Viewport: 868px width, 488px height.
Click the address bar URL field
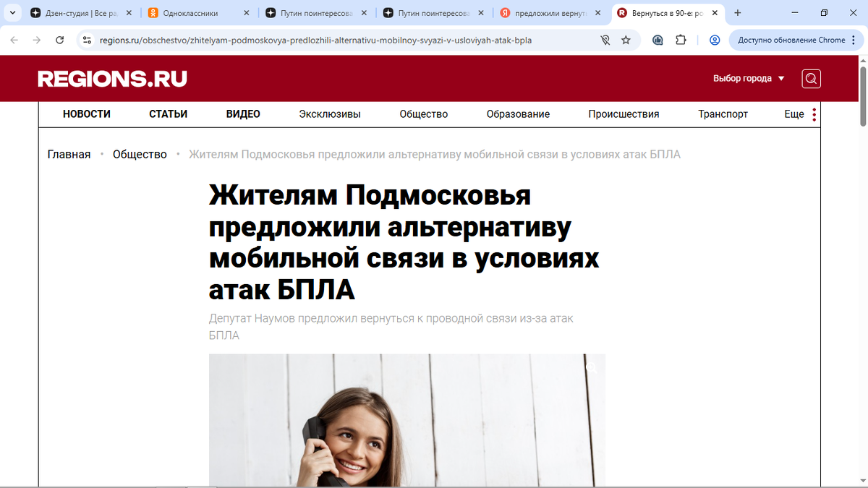(315, 40)
